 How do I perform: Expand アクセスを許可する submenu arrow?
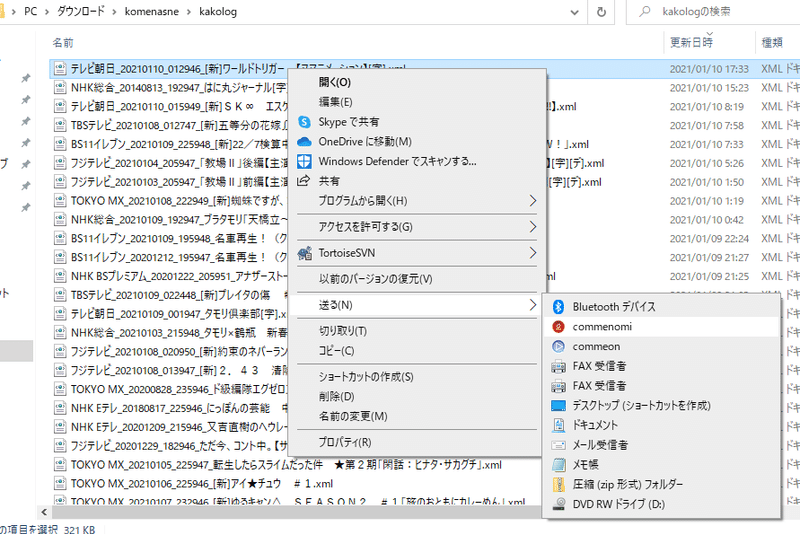532,227
